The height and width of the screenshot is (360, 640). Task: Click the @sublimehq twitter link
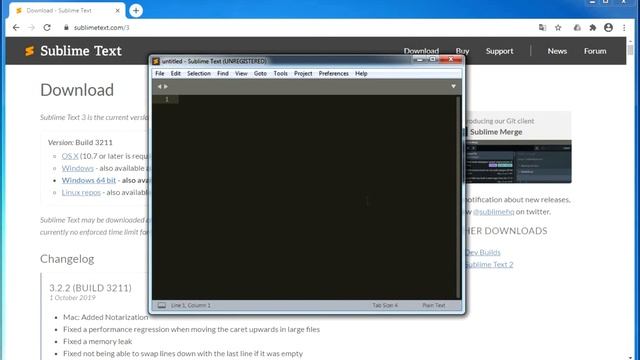point(493,211)
